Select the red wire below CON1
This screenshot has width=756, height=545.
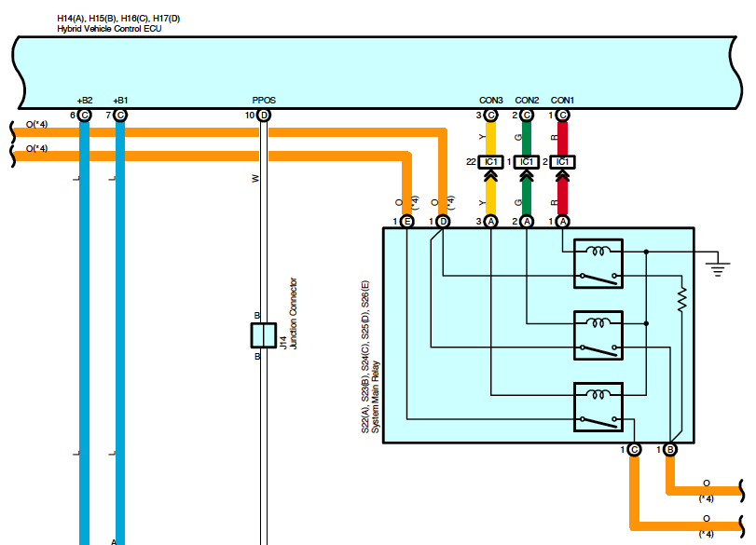pyautogui.click(x=562, y=138)
